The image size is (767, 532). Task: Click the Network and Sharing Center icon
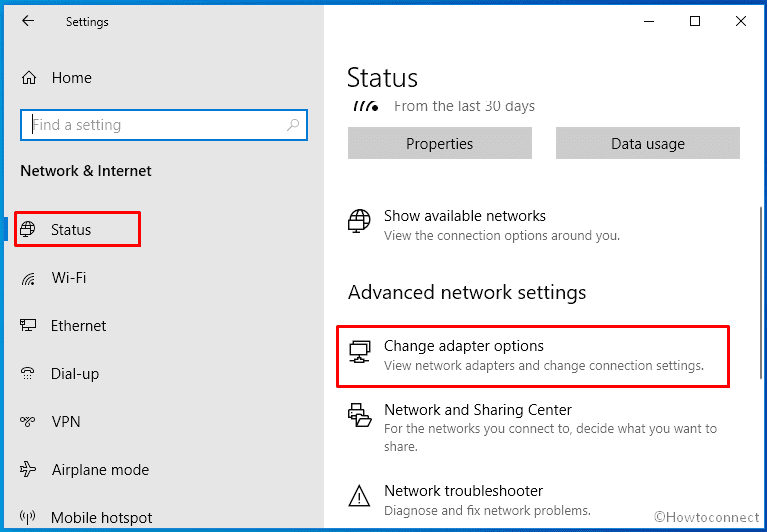coord(359,415)
